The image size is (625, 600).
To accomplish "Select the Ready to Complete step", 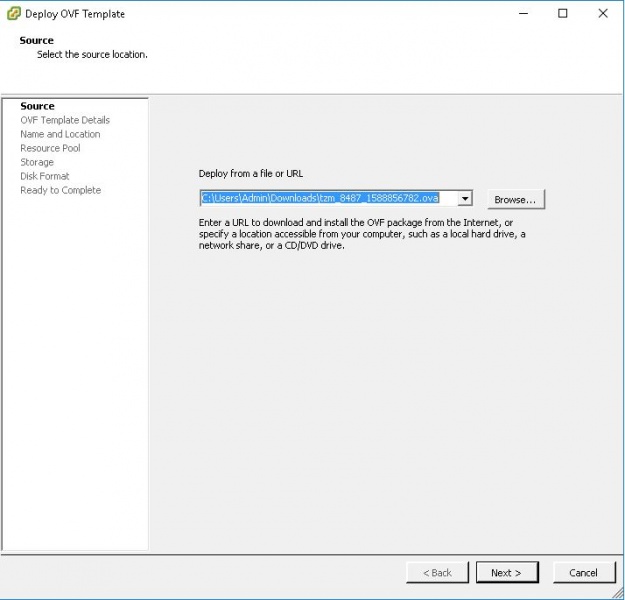I will pyautogui.click(x=60, y=190).
